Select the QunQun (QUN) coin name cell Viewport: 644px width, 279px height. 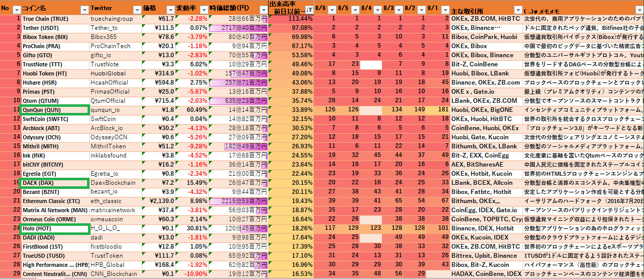tap(55, 110)
